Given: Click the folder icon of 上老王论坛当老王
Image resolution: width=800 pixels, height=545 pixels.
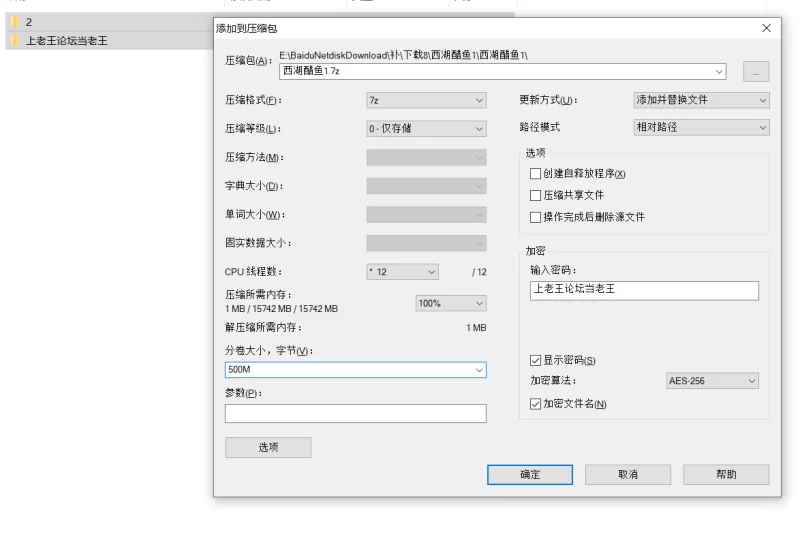Looking at the screenshot, I should point(15,40).
